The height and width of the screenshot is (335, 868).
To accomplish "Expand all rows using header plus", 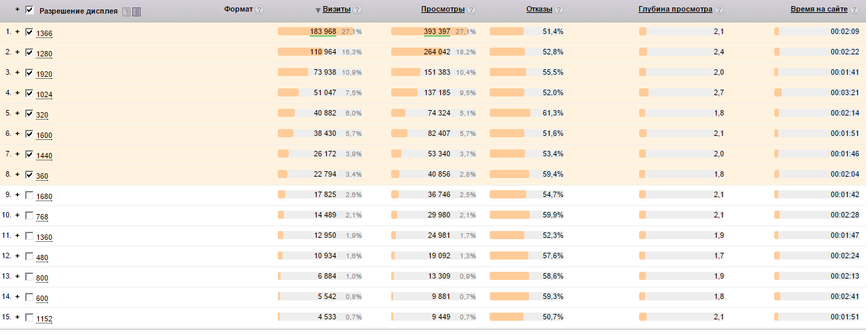I will 17,10.
